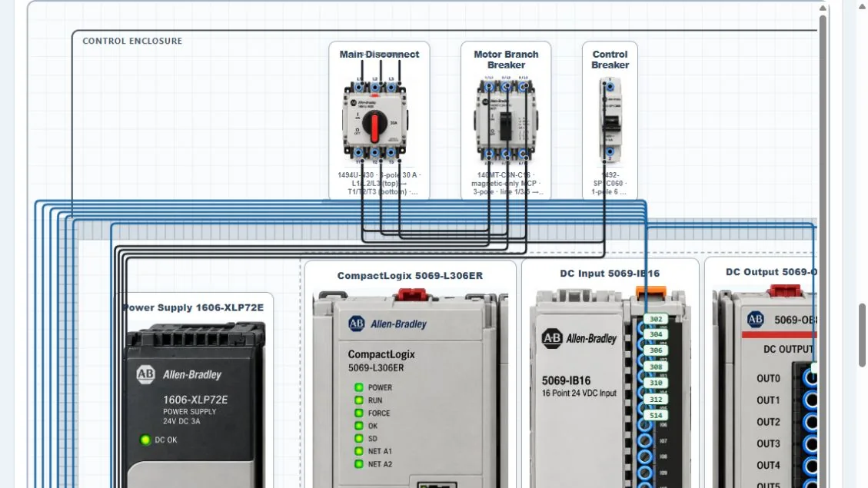Click L3 terminal on Main Disconnect
The width and height of the screenshot is (868, 488).
click(391, 87)
